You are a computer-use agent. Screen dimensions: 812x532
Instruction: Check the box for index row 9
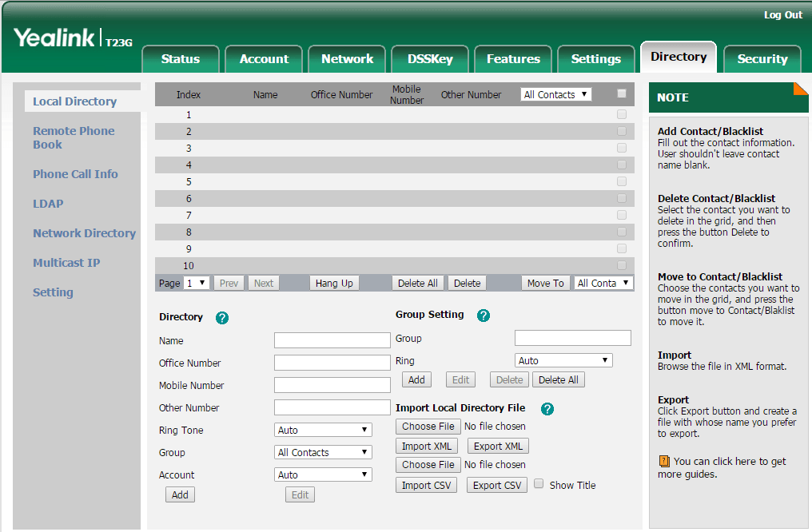(622, 248)
